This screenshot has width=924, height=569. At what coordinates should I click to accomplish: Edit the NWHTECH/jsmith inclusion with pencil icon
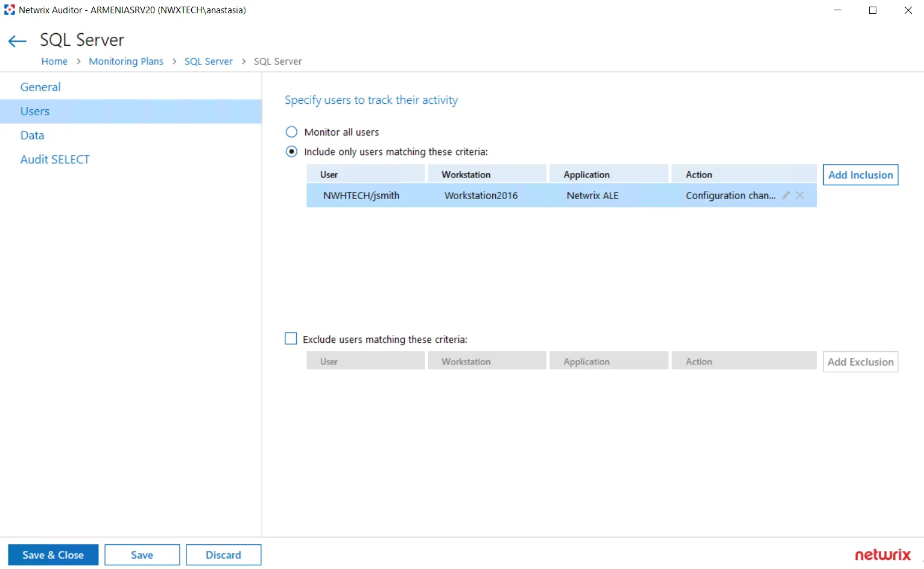[x=786, y=195]
